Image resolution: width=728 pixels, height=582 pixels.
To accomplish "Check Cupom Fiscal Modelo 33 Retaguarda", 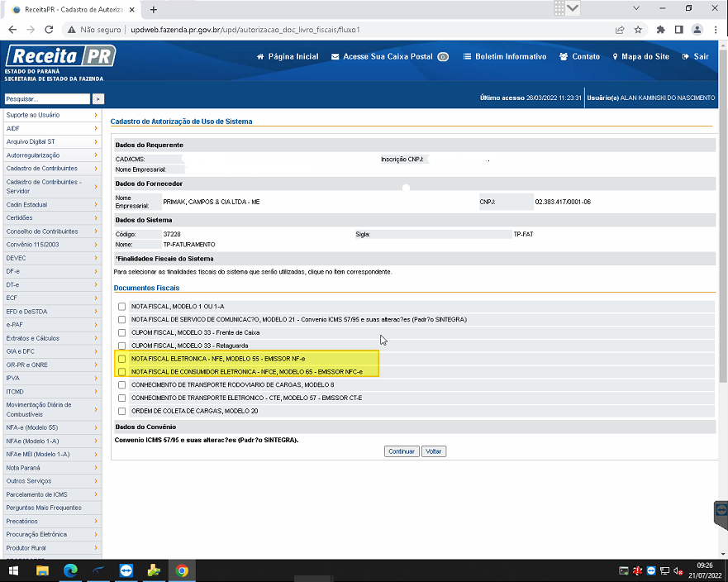I will coord(121,346).
